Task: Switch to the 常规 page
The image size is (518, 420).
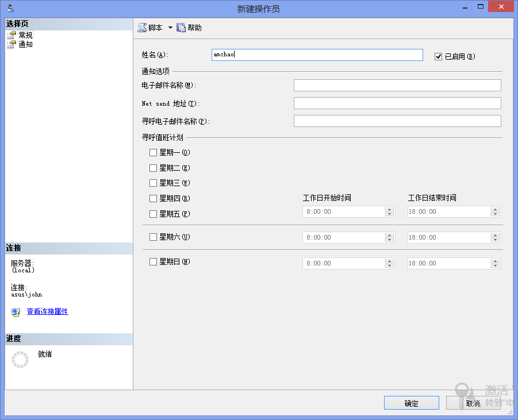Action: [x=26, y=35]
